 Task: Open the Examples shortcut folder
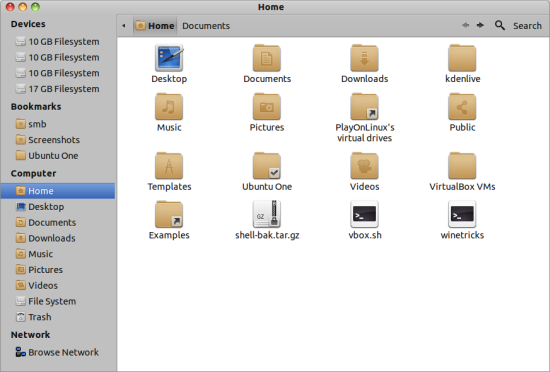[169, 214]
